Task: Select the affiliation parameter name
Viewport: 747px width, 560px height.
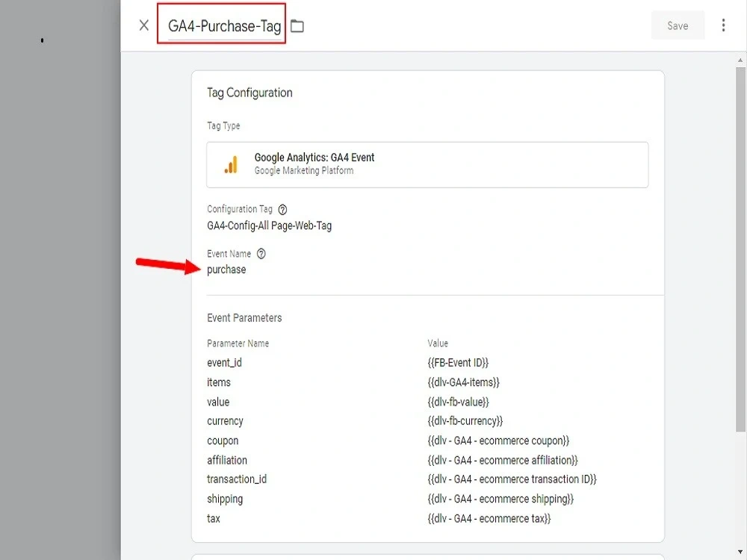Action: click(227, 461)
